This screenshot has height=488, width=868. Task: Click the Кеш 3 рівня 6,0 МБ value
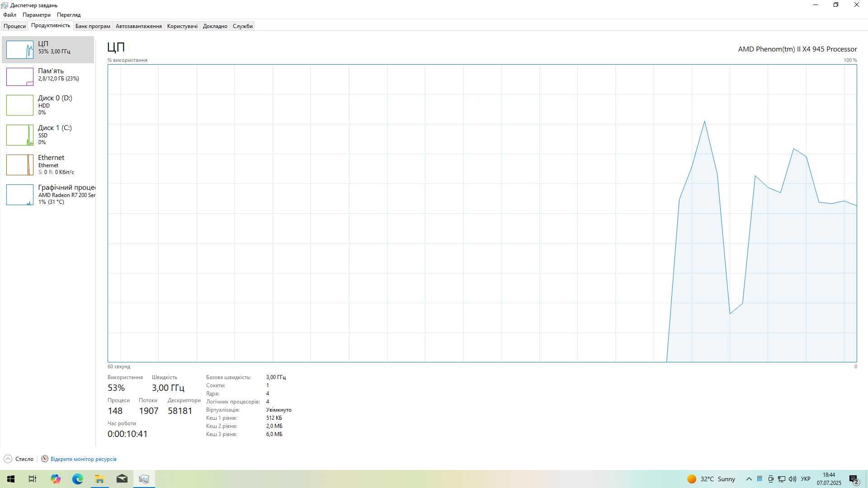coord(274,434)
